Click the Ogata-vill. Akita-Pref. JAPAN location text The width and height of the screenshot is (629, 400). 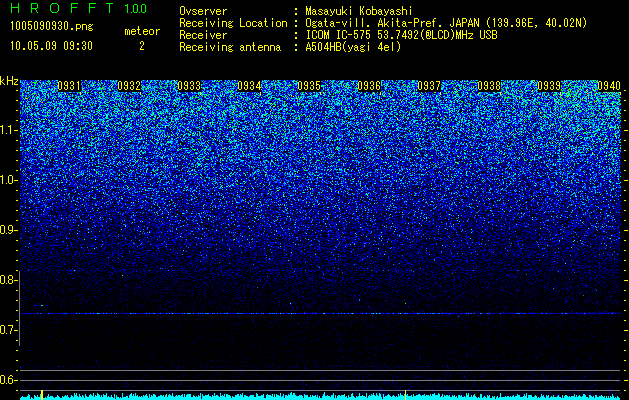[446, 23]
